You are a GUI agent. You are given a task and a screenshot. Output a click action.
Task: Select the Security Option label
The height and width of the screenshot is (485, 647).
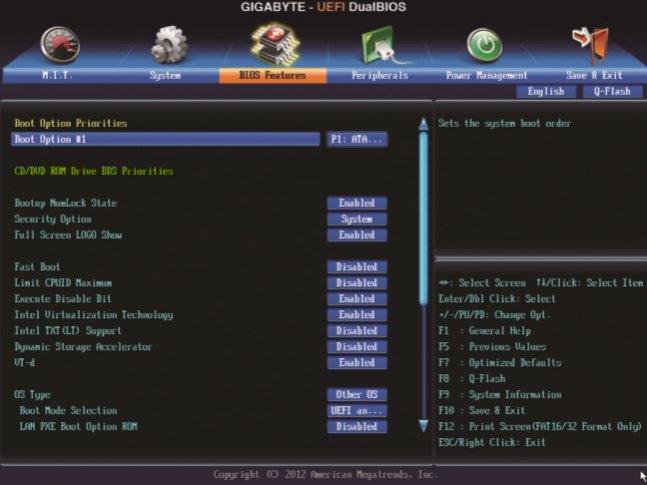pos(53,219)
